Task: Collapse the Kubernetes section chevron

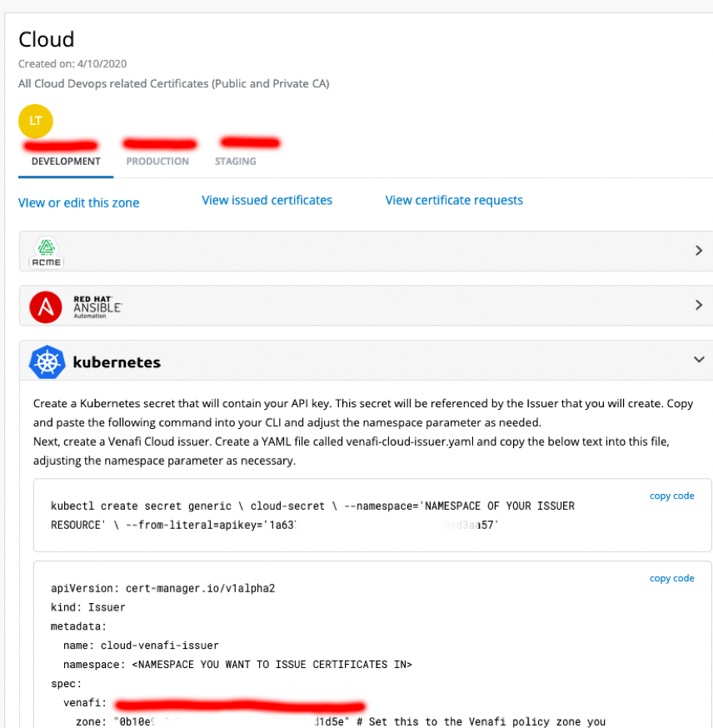Action: click(x=698, y=360)
